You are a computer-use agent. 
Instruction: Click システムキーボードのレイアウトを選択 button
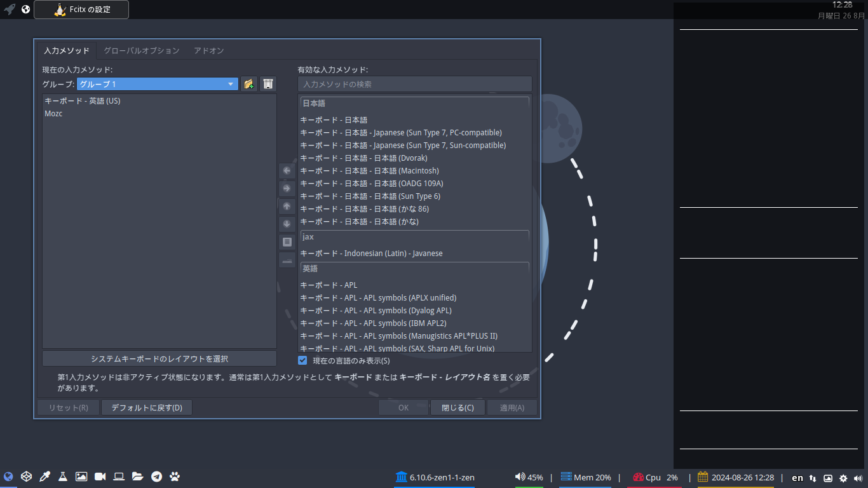pyautogui.click(x=159, y=358)
